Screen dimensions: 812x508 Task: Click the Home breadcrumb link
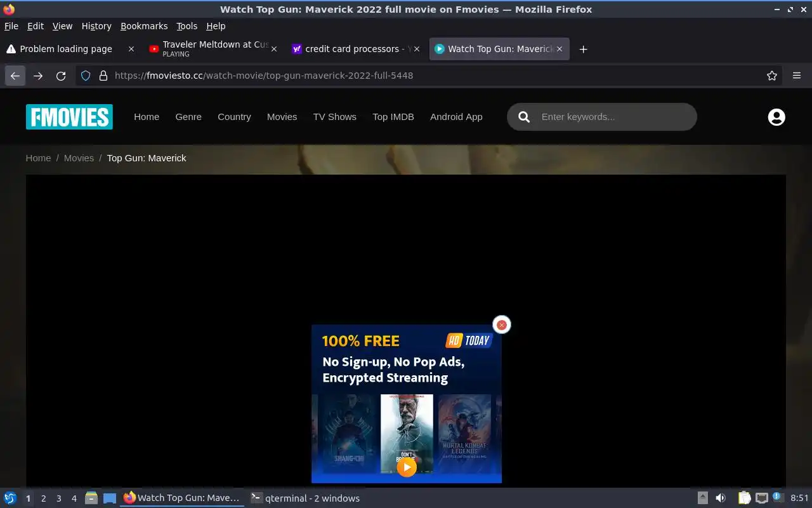tap(38, 158)
